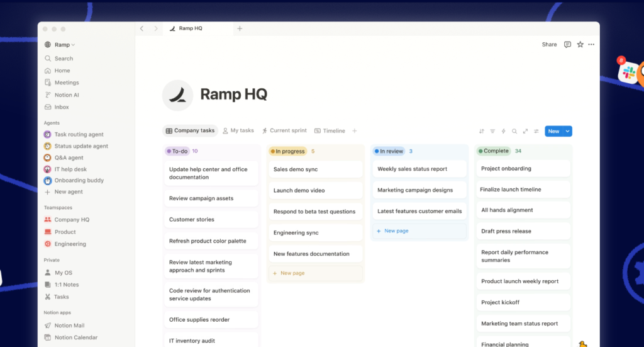The image size is (644, 347).
Task: Open the Onboarding buddy agent avatar
Action: (48, 181)
